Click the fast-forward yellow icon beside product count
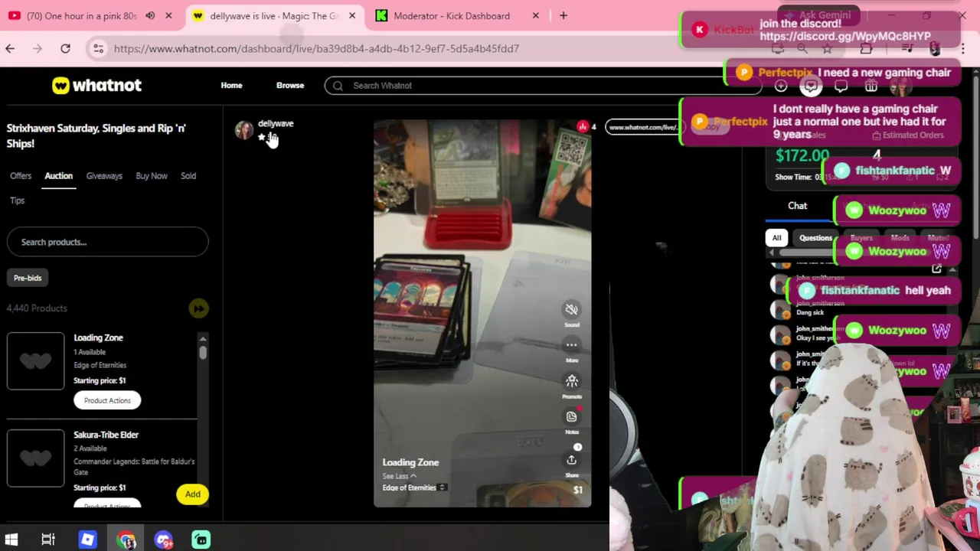Image resolution: width=980 pixels, height=551 pixels. (x=198, y=308)
